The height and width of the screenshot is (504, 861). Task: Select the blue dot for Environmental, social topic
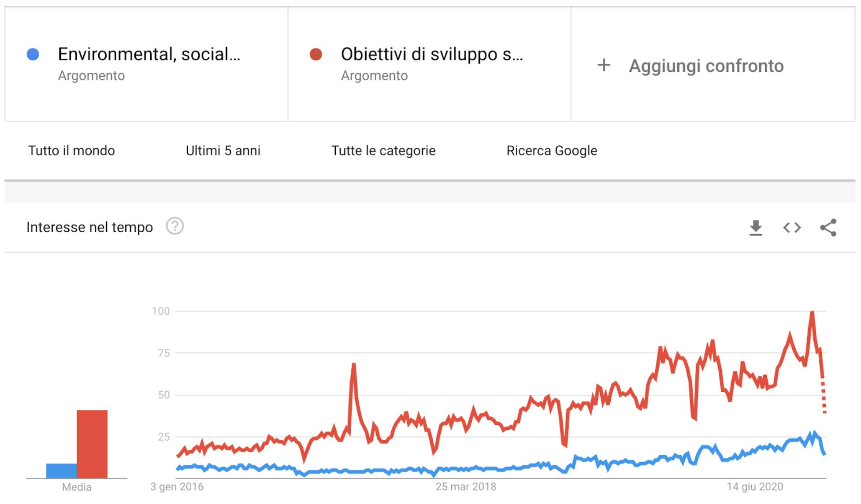(32, 53)
